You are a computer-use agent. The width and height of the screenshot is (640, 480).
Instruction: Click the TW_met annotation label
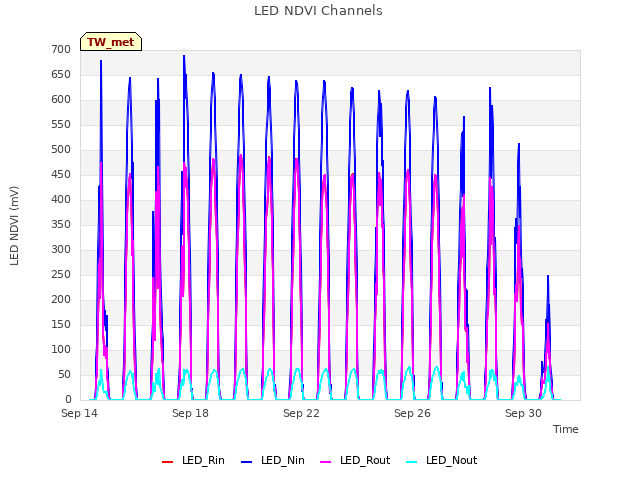click(111, 42)
